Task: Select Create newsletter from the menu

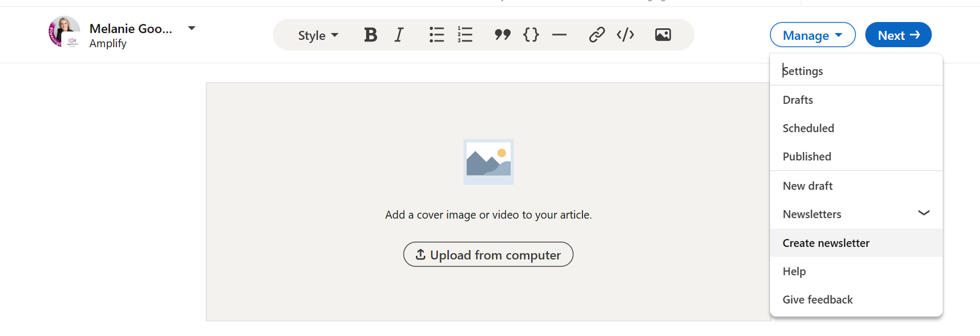Action: pyautogui.click(x=826, y=243)
